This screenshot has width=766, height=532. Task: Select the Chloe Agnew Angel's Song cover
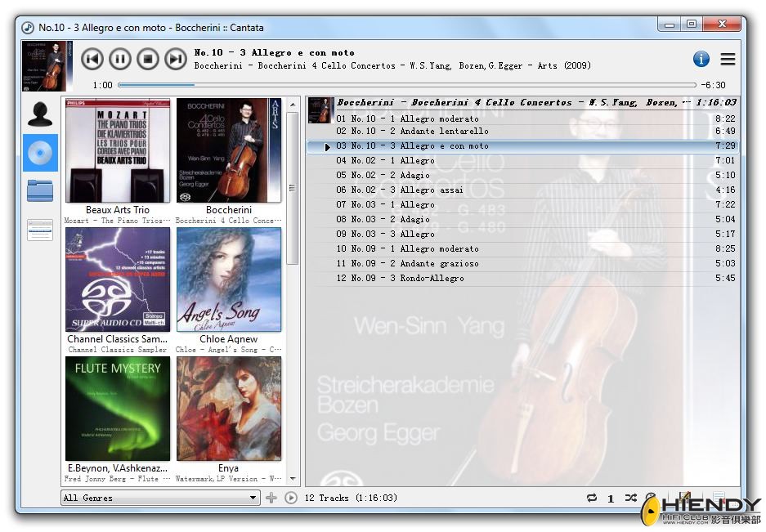coord(229,279)
